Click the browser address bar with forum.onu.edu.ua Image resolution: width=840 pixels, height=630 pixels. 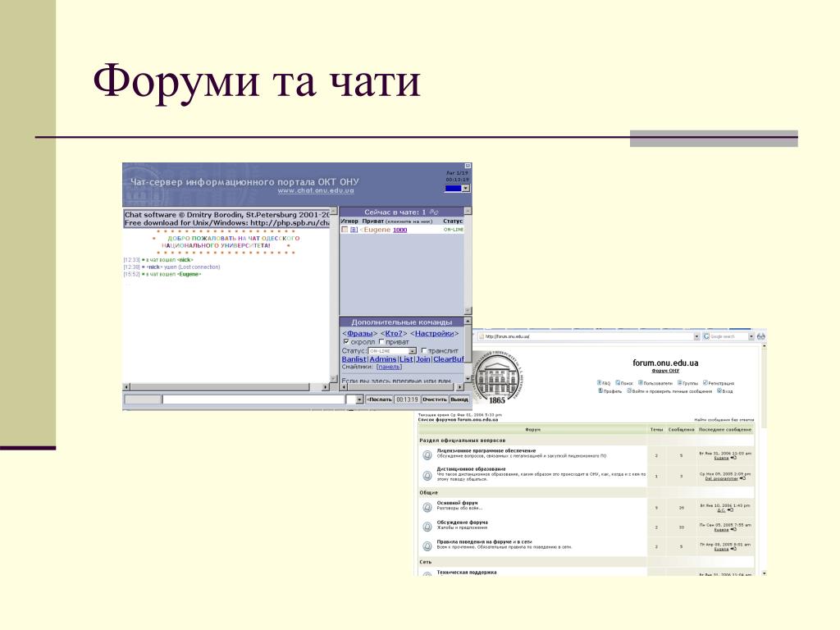[584, 336]
